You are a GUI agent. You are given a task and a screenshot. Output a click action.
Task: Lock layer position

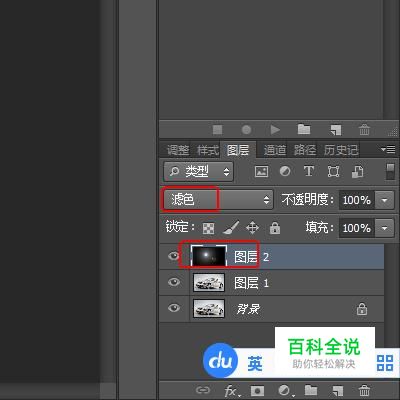[252, 228]
